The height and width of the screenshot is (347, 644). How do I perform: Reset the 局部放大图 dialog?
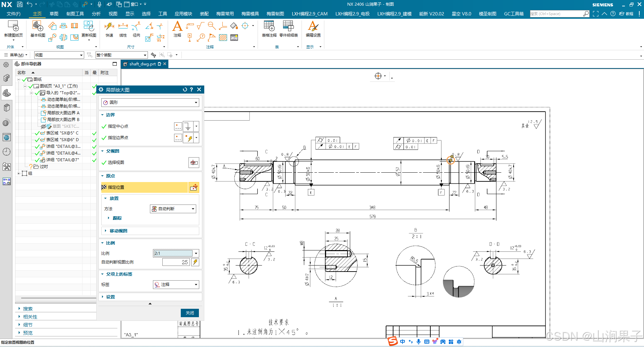pos(184,90)
